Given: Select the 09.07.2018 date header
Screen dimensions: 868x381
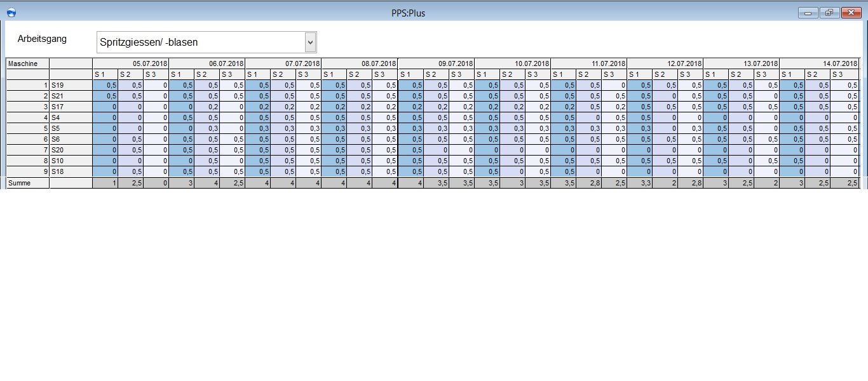Looking at the screenshot, I should tap(436, 63).
